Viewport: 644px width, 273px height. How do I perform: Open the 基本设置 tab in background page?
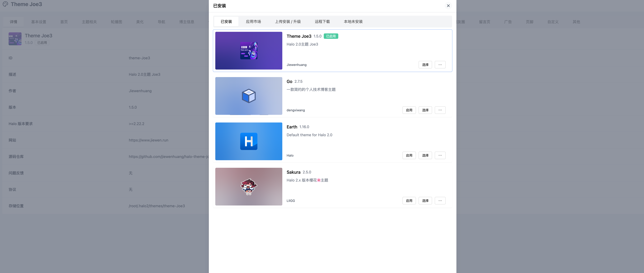tap(39, 22)
